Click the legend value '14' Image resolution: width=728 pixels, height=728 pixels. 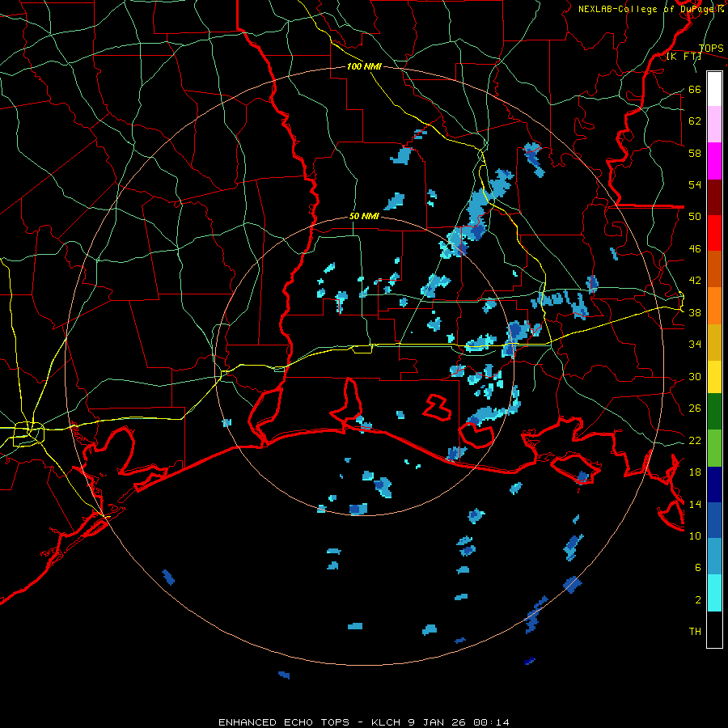695,504
